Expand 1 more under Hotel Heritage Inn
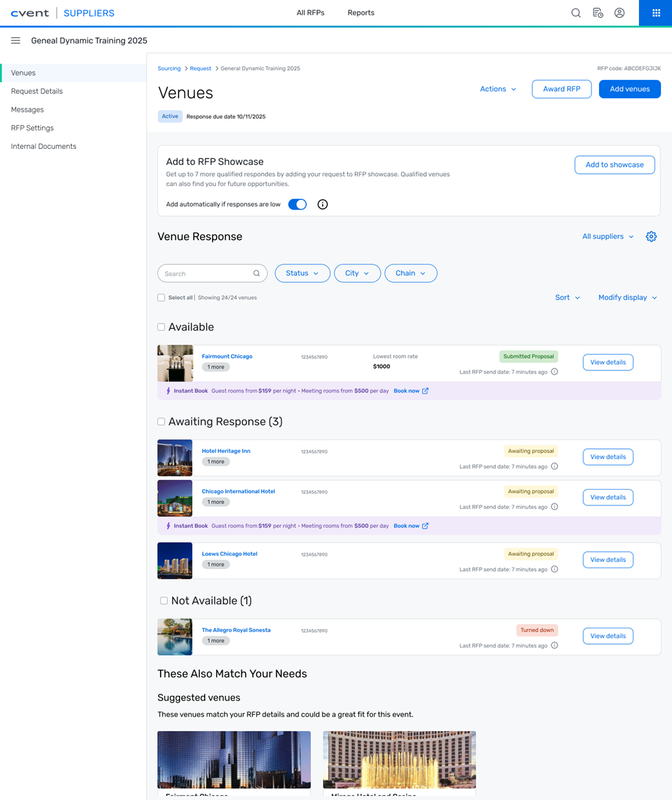 pos(216,461)
